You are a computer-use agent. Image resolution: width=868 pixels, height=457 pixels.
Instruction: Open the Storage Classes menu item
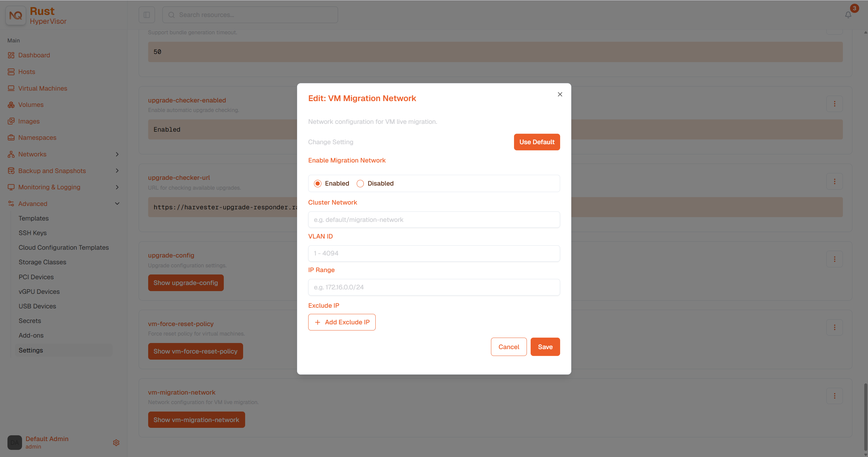tap(42, 262)
